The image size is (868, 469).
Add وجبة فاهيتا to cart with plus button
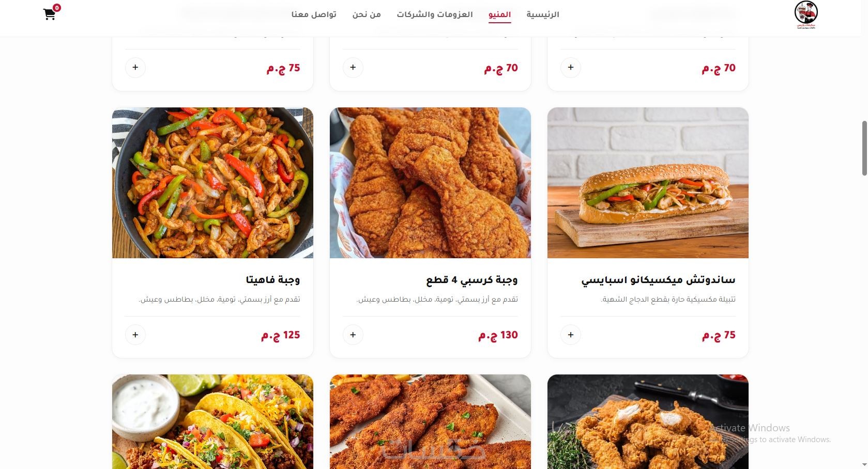tap(135, 335)
